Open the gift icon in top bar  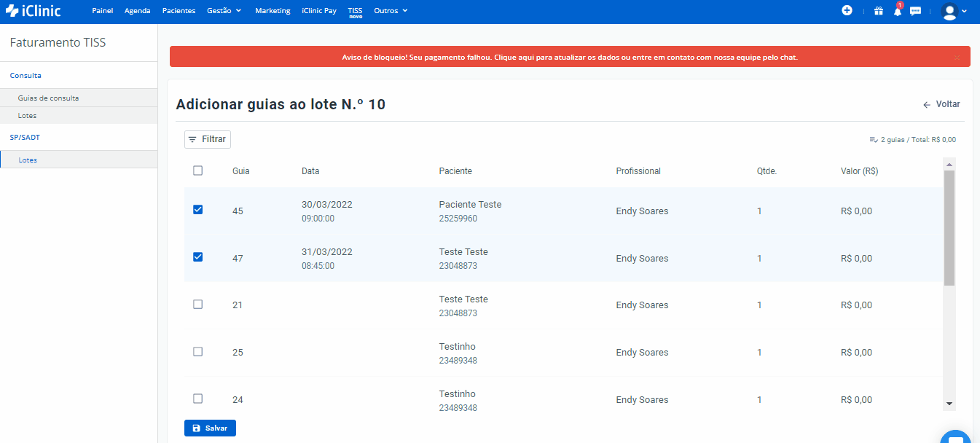coord(879,11)
